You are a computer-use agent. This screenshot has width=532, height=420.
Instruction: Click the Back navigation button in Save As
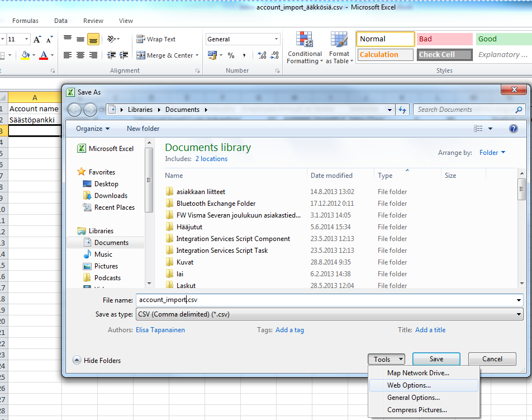click(x=74, y=110)
